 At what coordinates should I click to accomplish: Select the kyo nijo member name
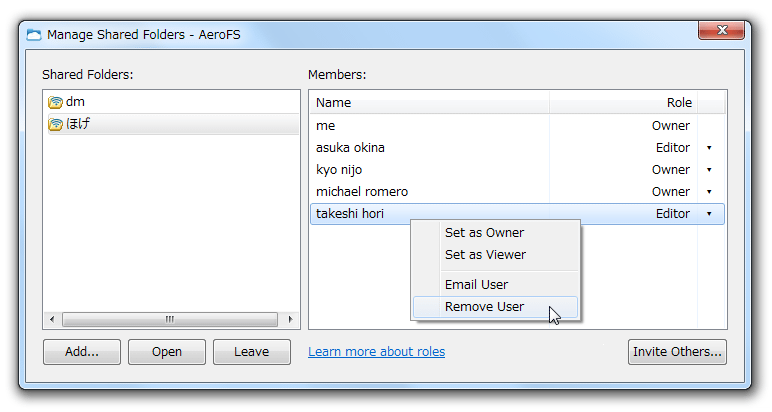339,170
